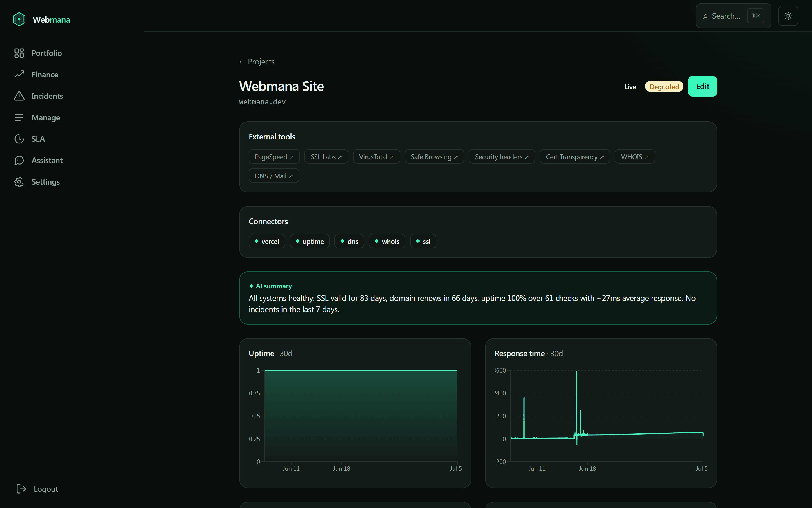
Task: Open the SSL Labs external tool
Action: tap(326, 157)
